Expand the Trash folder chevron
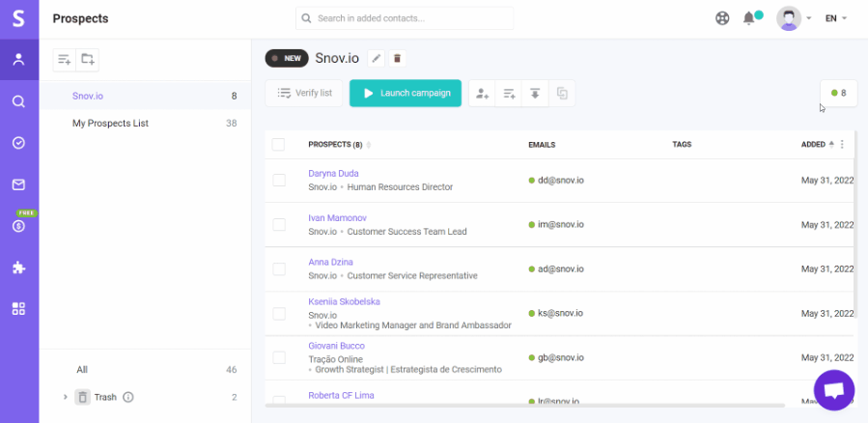868x423 pixels. 66,397
